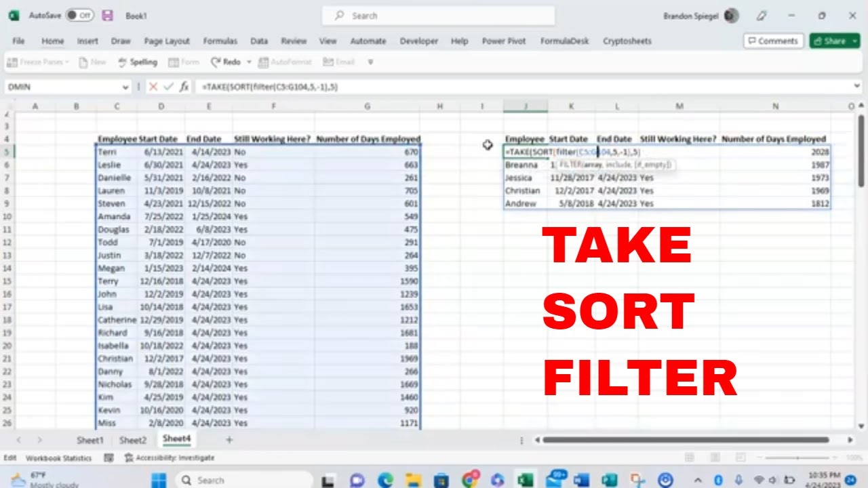This screenshot has width=868, height=488.
Task: Click the green Share button
Action: (x=834, y=41)
